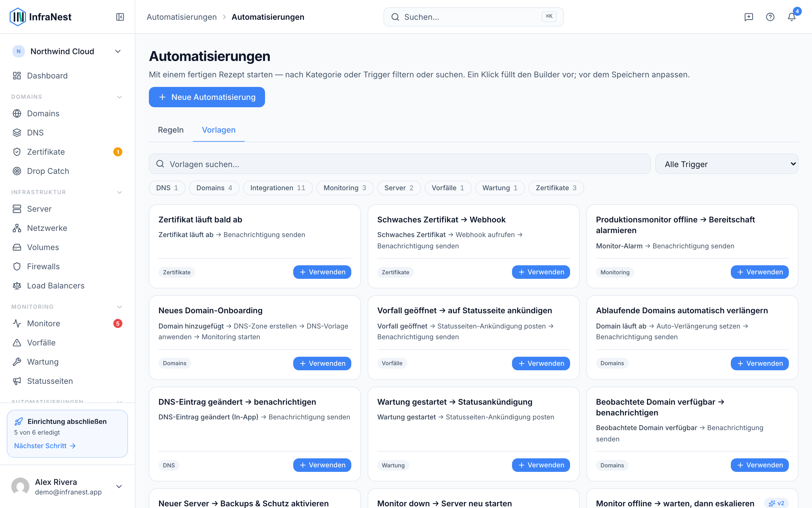Toggle the Integrationen category filter chip
Screen dimensions: 812x508
coord(278,188)
